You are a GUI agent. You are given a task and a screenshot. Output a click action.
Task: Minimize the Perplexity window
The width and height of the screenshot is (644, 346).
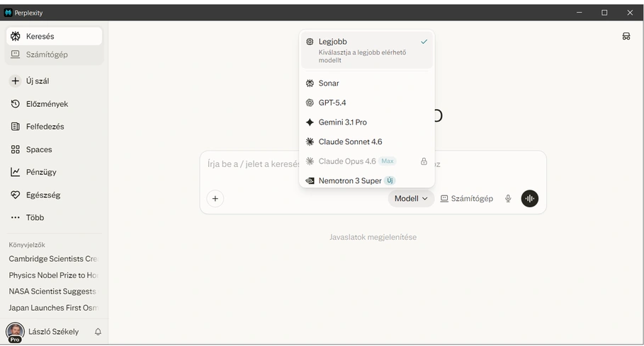pos(579,13)
